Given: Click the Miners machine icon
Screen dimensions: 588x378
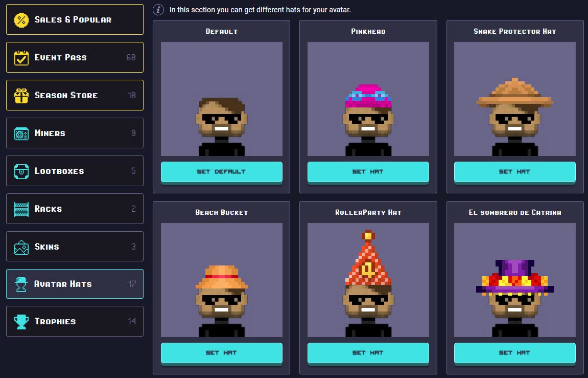Looking at the screenshot, I should [21, 134].
